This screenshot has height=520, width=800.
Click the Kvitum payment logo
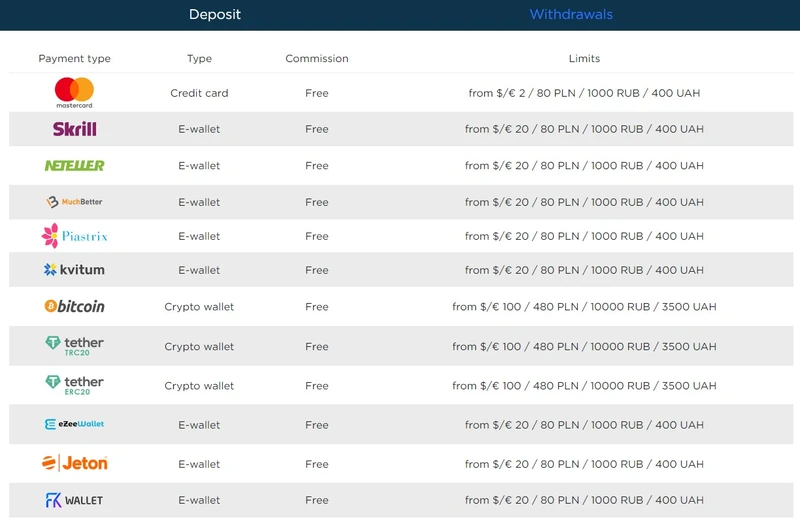pyautogui.click(x=74, y=270)
